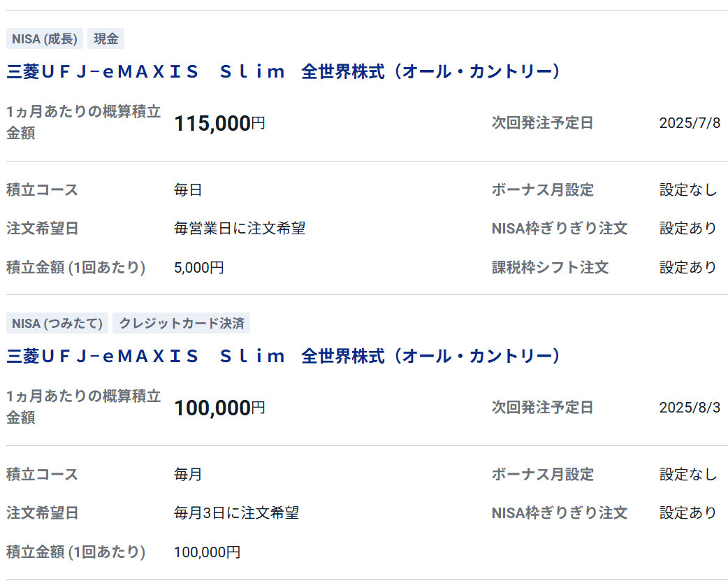The width and height of the screenshot is (728, 588).
Task: Click the クレジットカード決済 tag
Action: (182, 323)
